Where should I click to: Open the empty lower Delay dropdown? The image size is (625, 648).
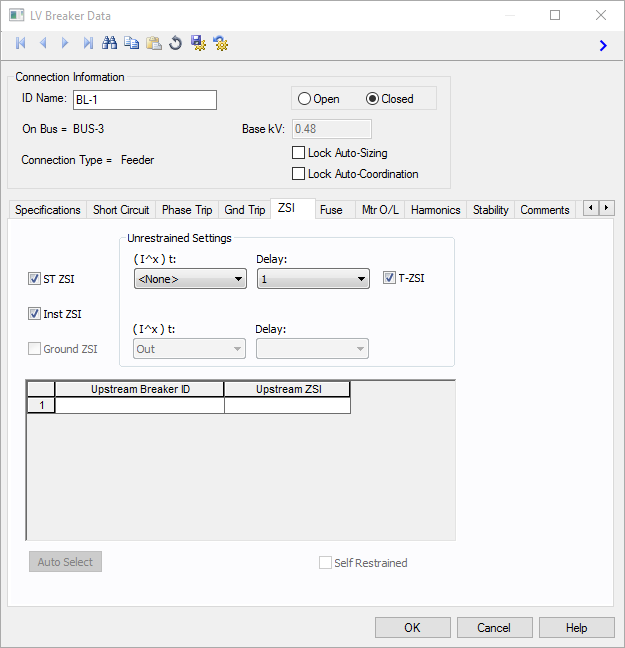(312, 349)
